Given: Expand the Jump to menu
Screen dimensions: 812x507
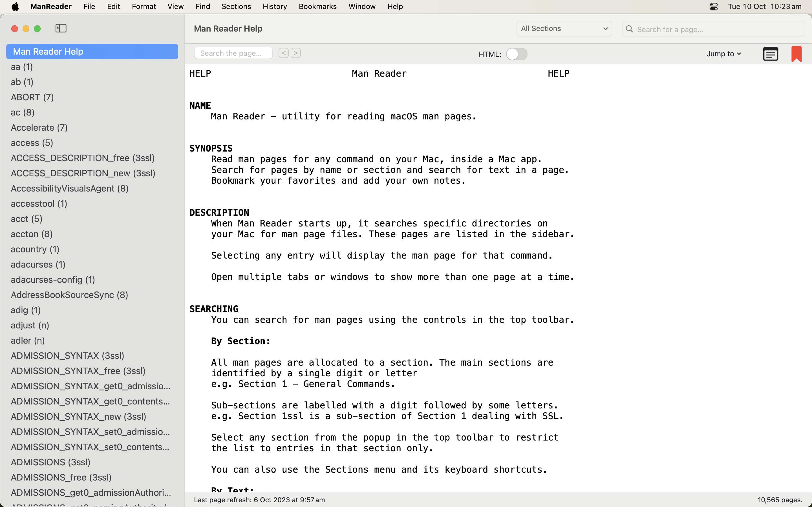Looking at the screenshot, I should point(724,54).
